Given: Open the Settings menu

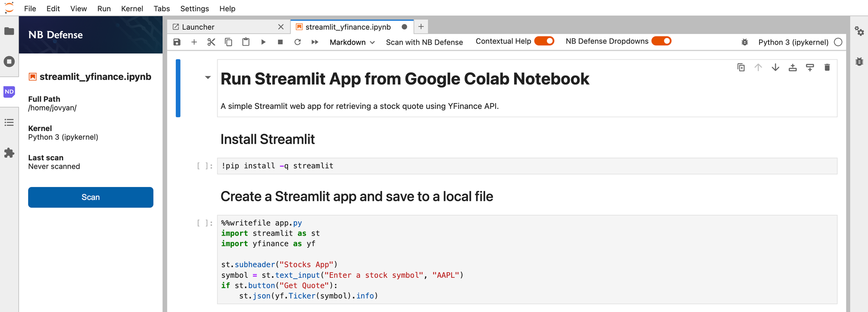Looking at the screenshot, I should coord(194,9).
